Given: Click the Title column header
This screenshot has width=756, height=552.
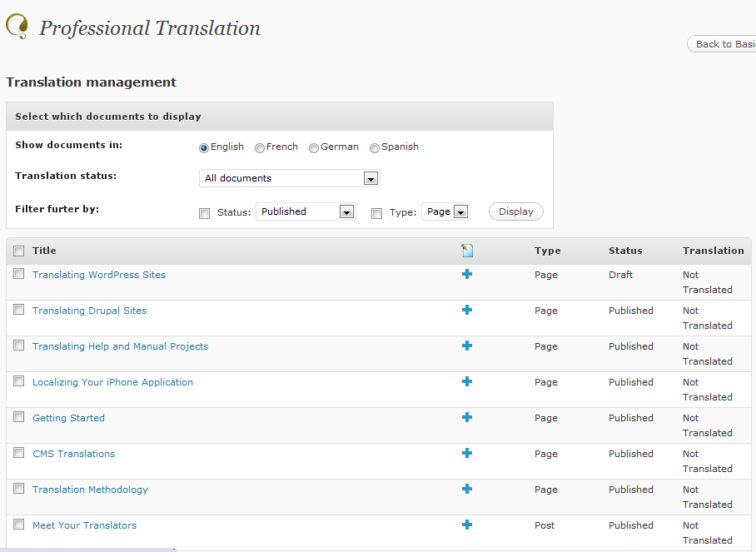Looking at the screenshot, I should click(44, 251).
